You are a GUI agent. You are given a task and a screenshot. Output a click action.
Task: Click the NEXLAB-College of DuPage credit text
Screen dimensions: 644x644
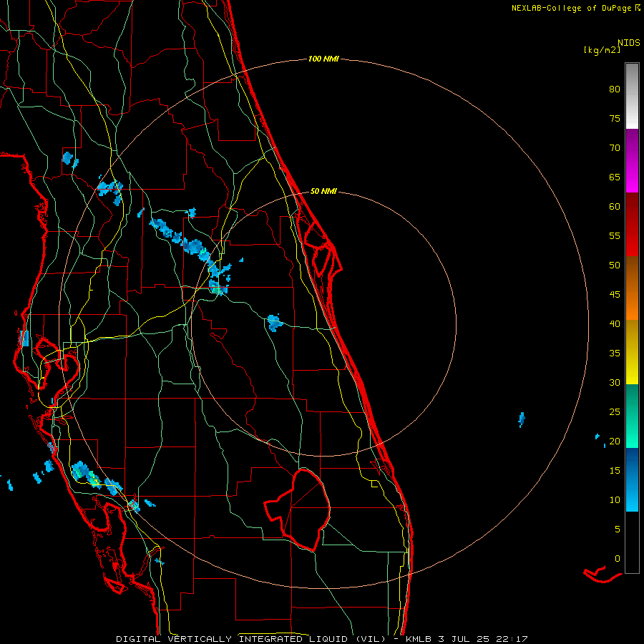575,8
